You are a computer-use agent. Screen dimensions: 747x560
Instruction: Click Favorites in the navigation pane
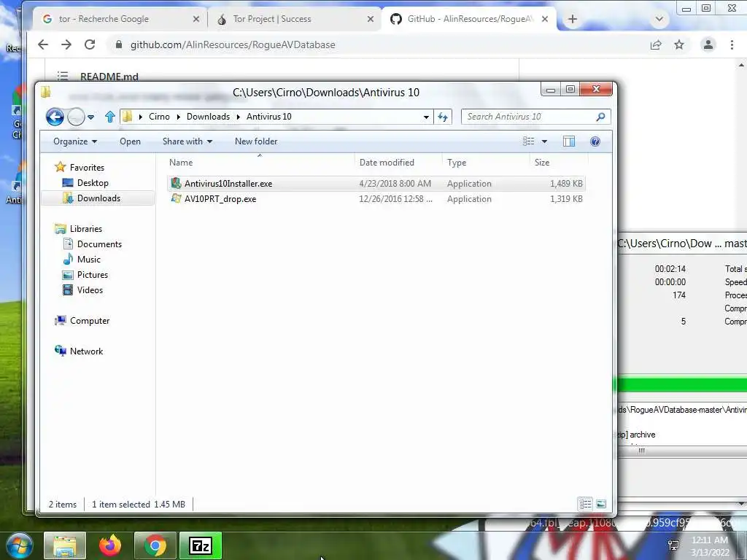87,168
